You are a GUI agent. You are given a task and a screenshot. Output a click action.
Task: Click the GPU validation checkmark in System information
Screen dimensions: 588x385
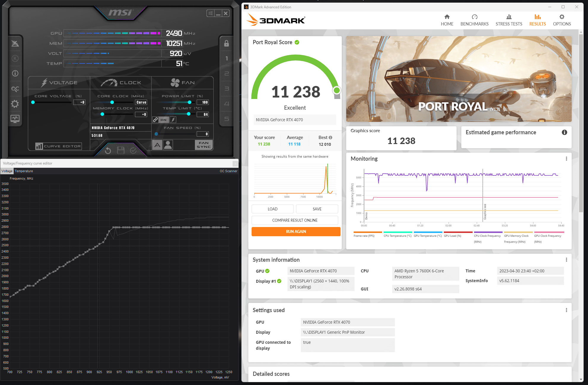[x=267, y=271]
